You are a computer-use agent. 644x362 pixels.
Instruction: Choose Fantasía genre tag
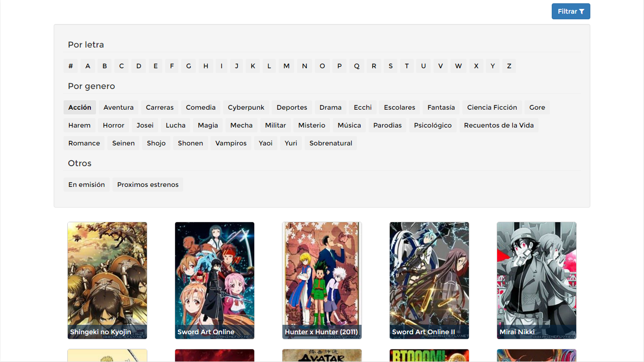[441, 107]
